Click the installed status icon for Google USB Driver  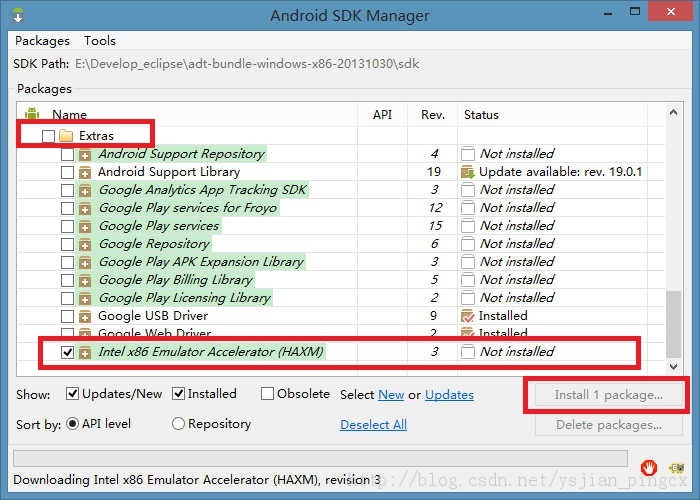click(x=467, y=316)
